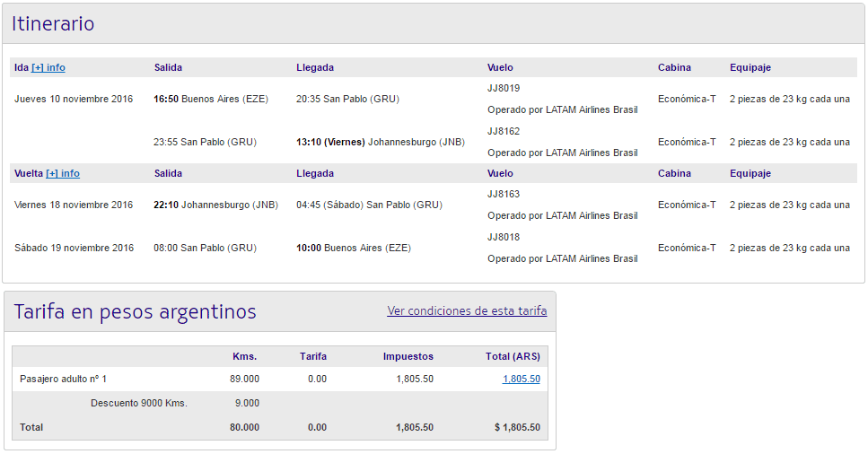This screenshot has height=454, width=868.
Task: Select the 89.000 Kms value
Action: (x=244, y=379)
